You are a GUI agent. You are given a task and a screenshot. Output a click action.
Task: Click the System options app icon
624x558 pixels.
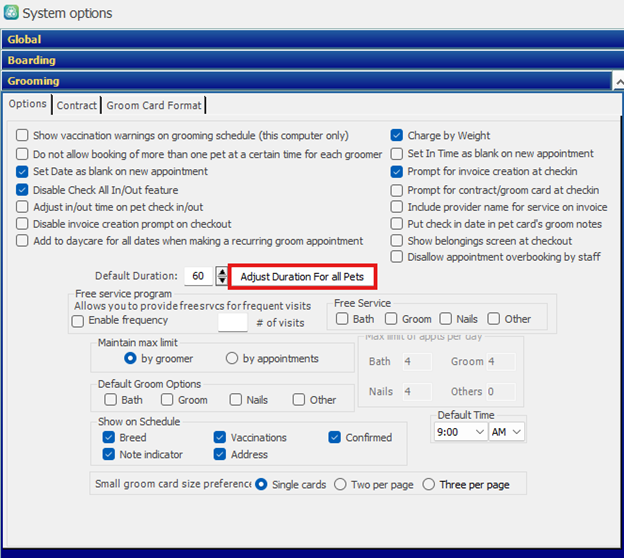point(11,12)
